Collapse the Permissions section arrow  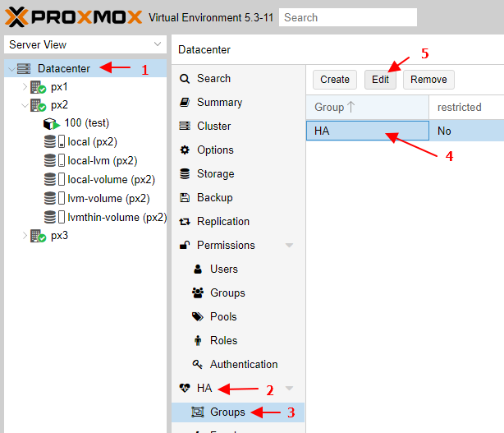[289, 246]
